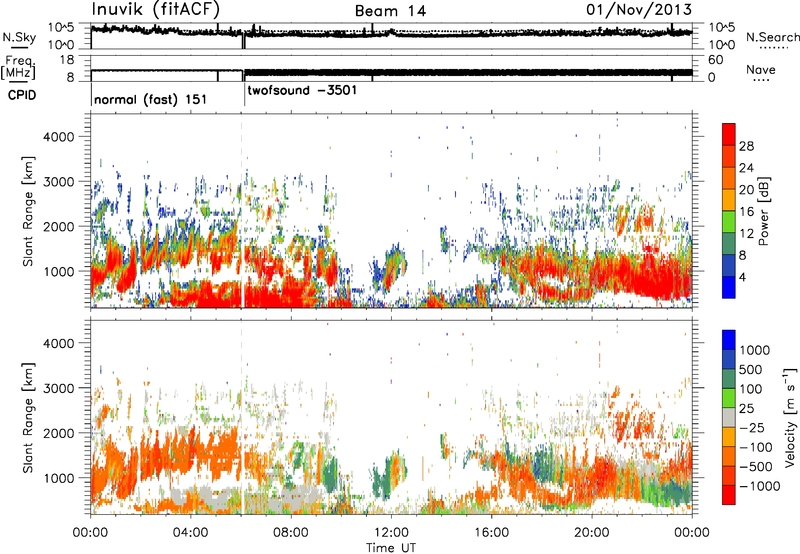Viewport: 800px width, 554px height.
Task: Click the 'twofsound -3501' mode label
Action: (x=302, y=90)
